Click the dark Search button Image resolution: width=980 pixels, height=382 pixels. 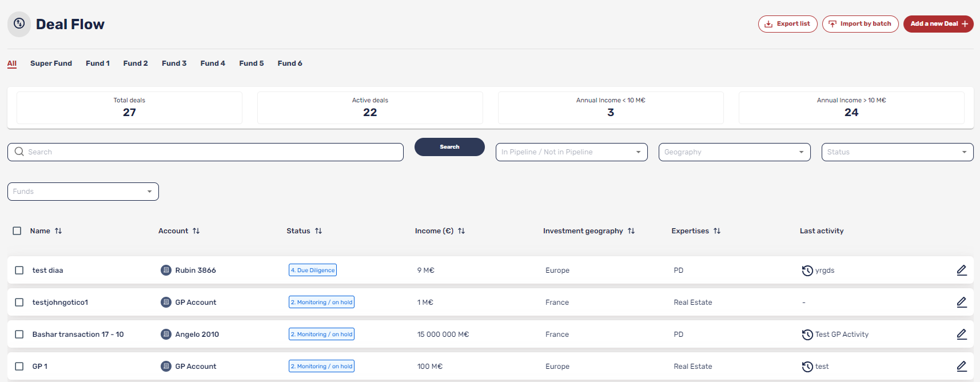click(449, 147)
